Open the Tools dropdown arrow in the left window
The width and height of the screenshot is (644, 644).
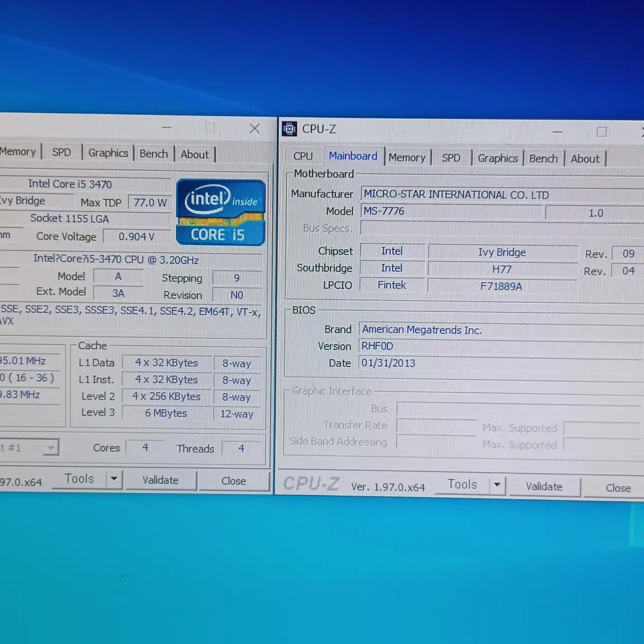click(x=114, y=479)
